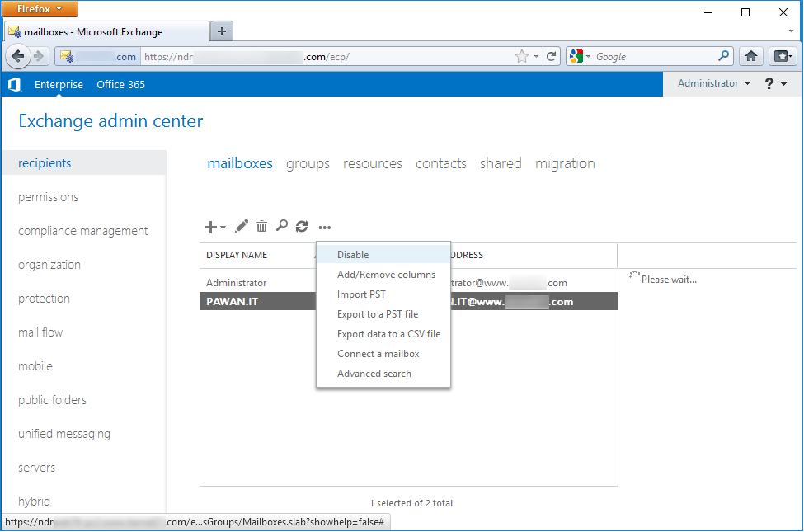Choose Export to a PST file
804x532 pixels.
click(383, 314)
